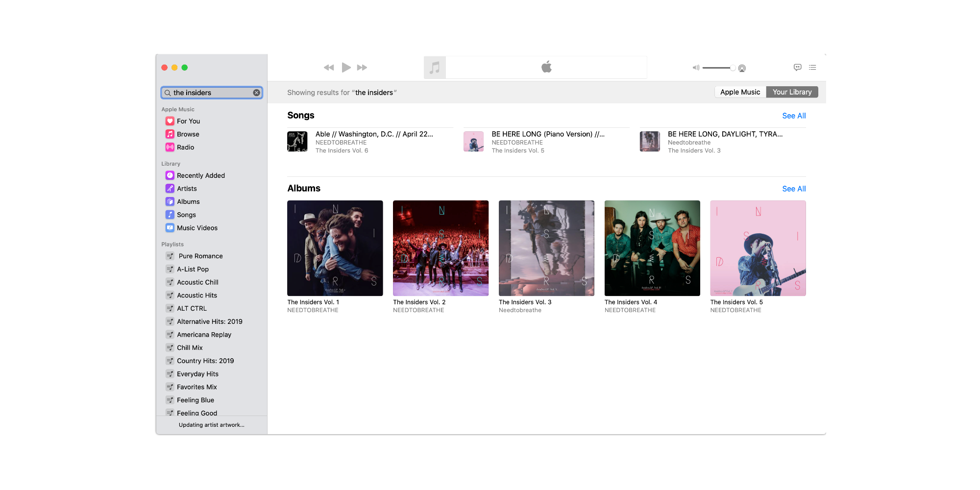Click the now-playing display with Apple logo
This screenshot has height=490, width=980.
(x=546, y=68)
